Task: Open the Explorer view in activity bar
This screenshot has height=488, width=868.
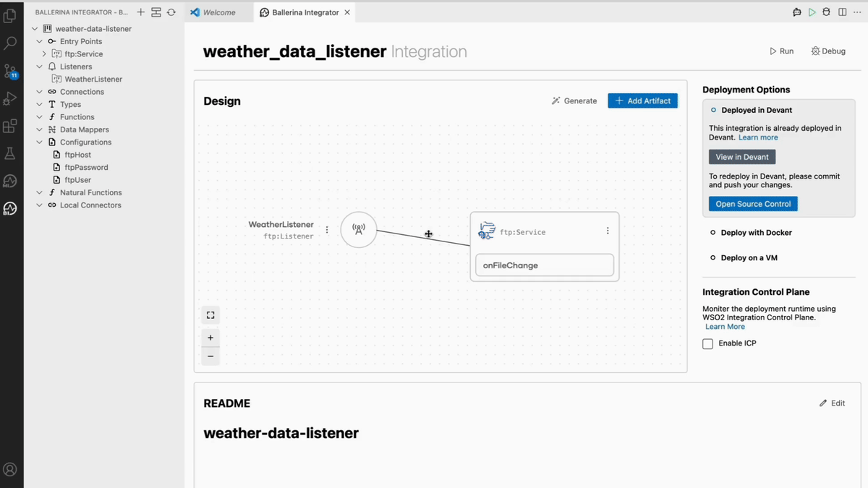Action: 10,16
